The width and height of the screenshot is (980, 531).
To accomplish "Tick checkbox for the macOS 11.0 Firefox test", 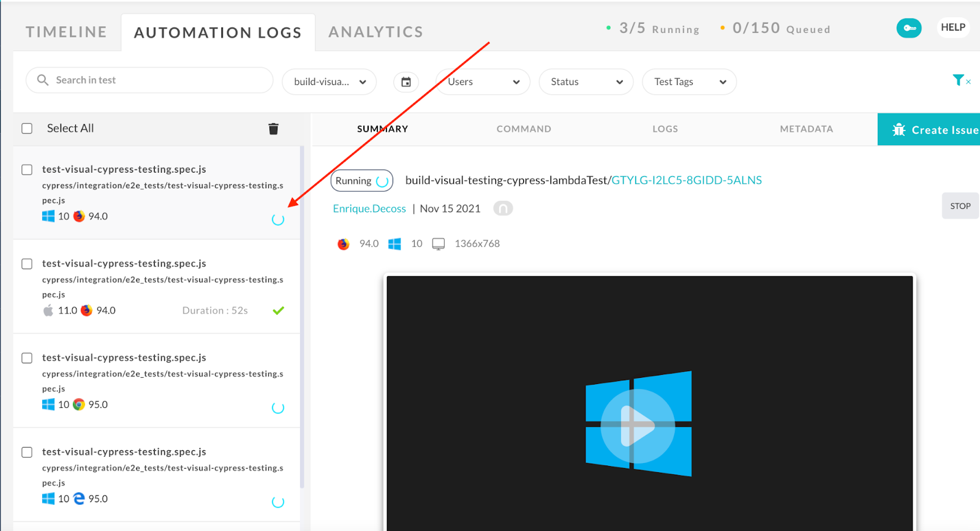I will [x=27, y=264].
